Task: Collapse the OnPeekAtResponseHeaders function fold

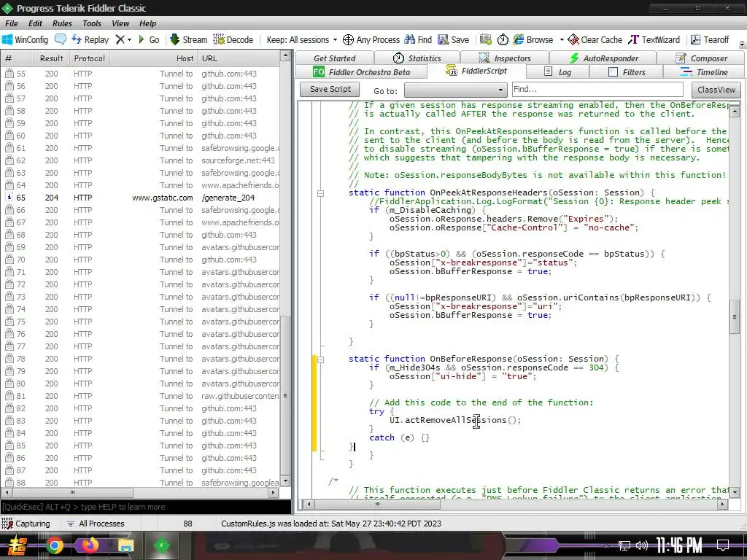Action: 321,193
